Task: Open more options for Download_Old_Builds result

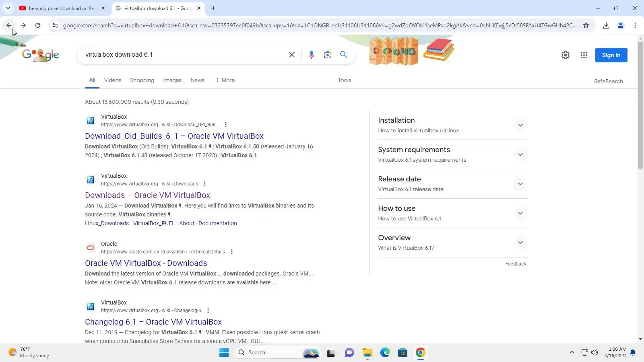Action: point(226,125)
